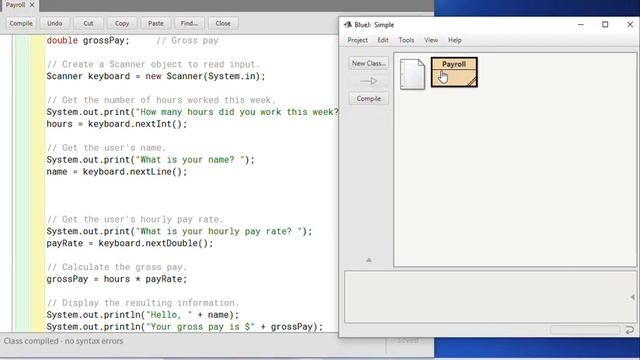Click the Compile button in the editor toolbar
Image resolution: width=640 pixels, height=360 pixels.
21,23
